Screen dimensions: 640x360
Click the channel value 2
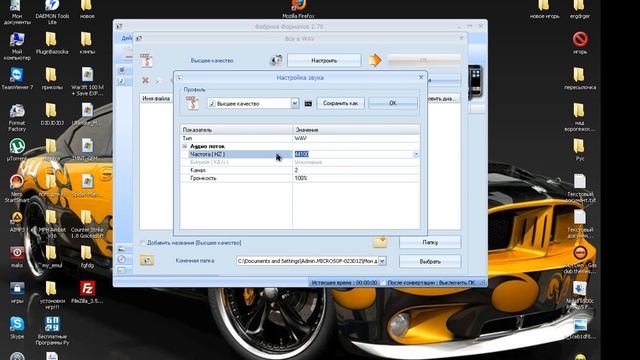pyautogui.click(x=296, y=170)
